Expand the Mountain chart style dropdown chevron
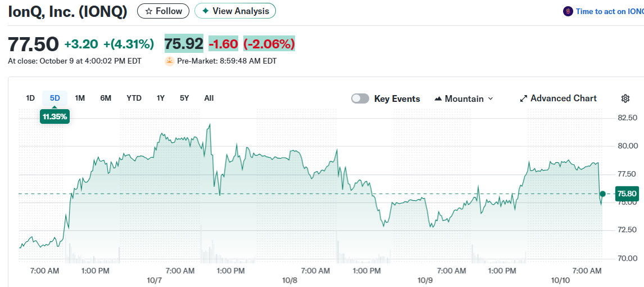 pyautogui.click(x=490, y=98)
